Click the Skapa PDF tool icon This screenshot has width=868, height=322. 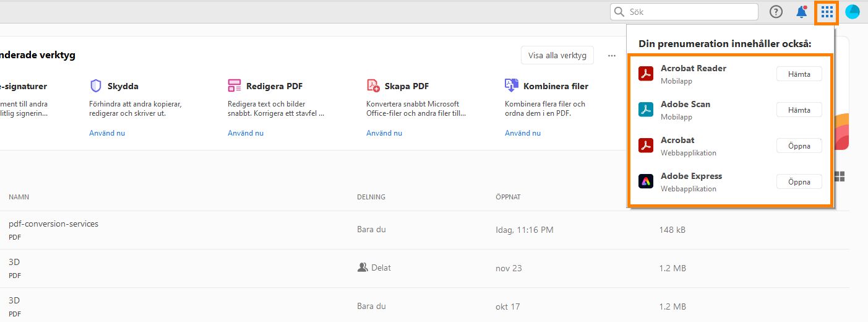(x=373, y=85)
